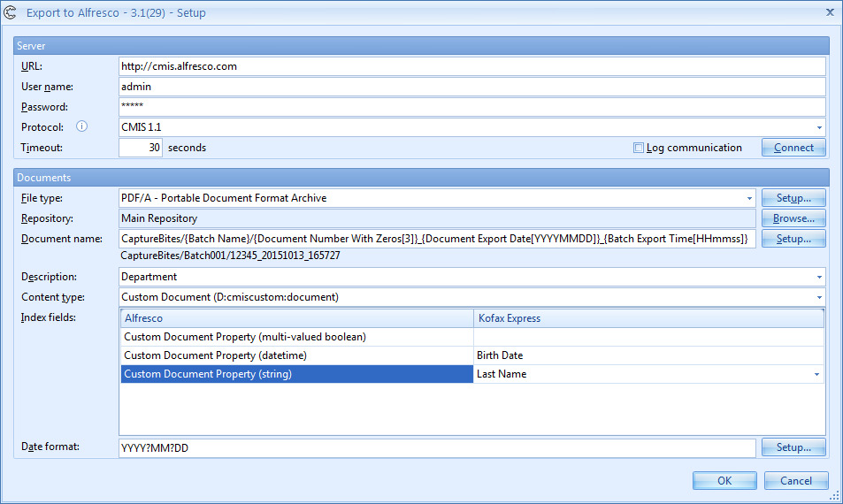Confirm settings with OK button
This screenshot has width=843, height=504.
tap(724, 481)
